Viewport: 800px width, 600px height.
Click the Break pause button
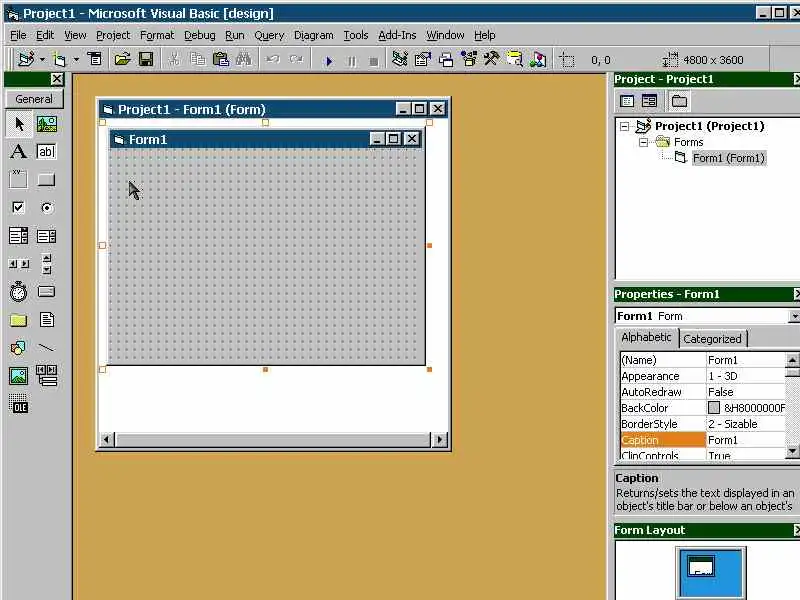tap(352, 61)
